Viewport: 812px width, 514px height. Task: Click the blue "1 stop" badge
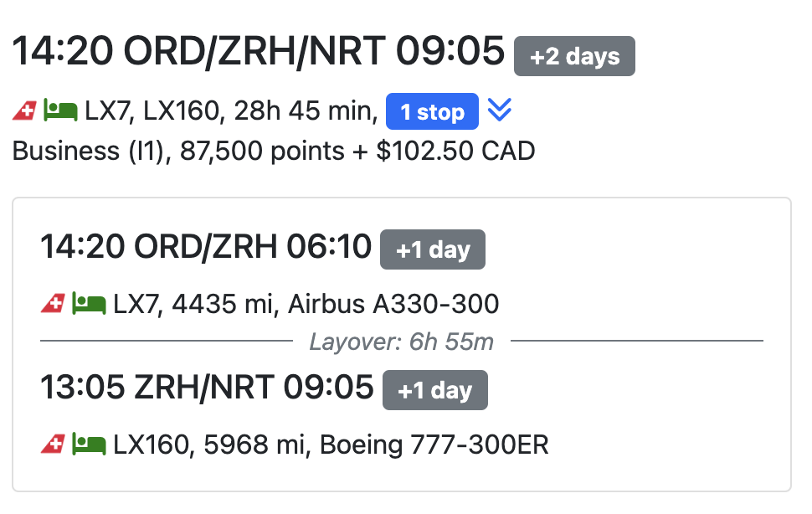(x=432, y=111)
